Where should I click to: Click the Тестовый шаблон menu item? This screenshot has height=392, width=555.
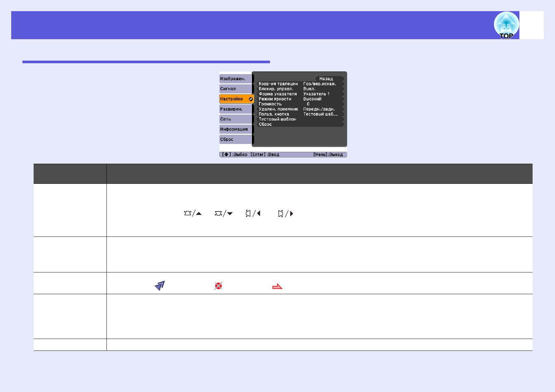277,119
